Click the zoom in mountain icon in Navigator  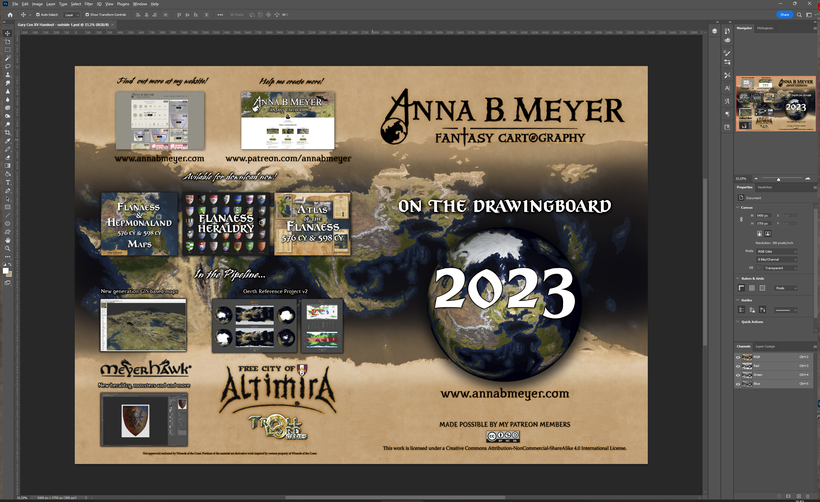(x=808, y=178)
